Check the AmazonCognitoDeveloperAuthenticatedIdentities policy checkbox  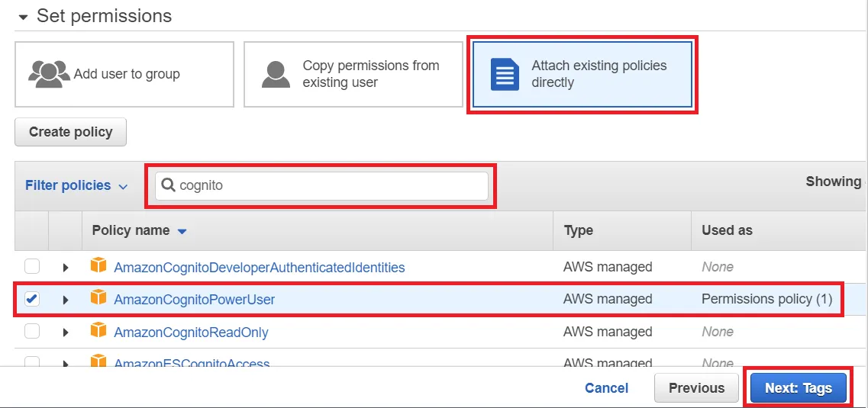[32, 267]
